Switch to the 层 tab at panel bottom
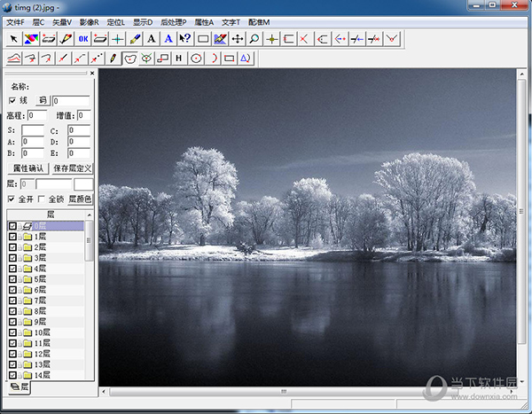The image size is (532, 414). click(x=19, y=387)
